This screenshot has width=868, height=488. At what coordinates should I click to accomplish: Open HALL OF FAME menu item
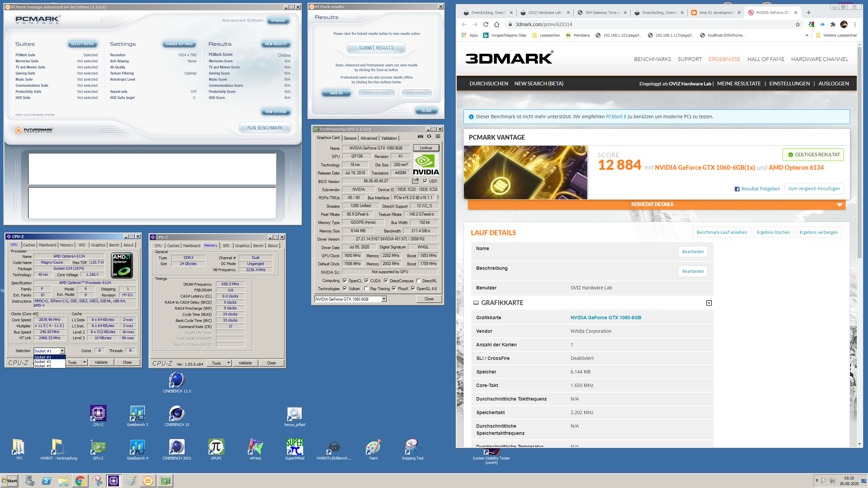point(766,59)
